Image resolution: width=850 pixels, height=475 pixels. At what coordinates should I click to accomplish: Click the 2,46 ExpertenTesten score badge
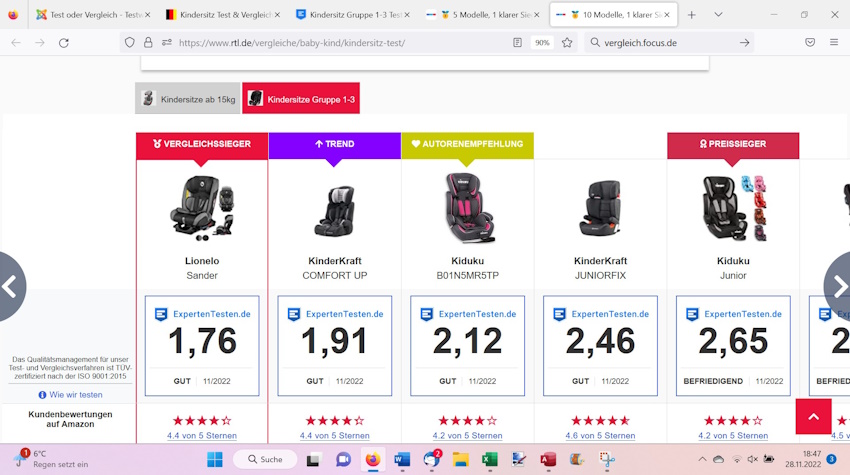click(600, 346)
